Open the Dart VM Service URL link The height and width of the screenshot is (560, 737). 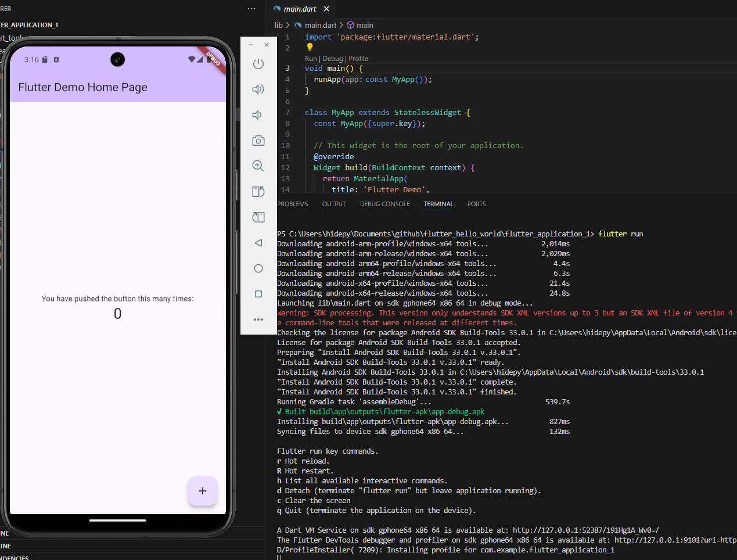click(x=586, y=530)
